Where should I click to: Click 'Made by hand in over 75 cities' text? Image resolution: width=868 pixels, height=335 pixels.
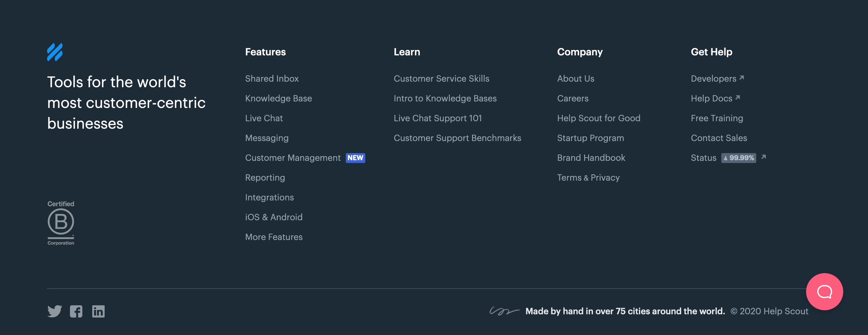click(x=625, y=311)
